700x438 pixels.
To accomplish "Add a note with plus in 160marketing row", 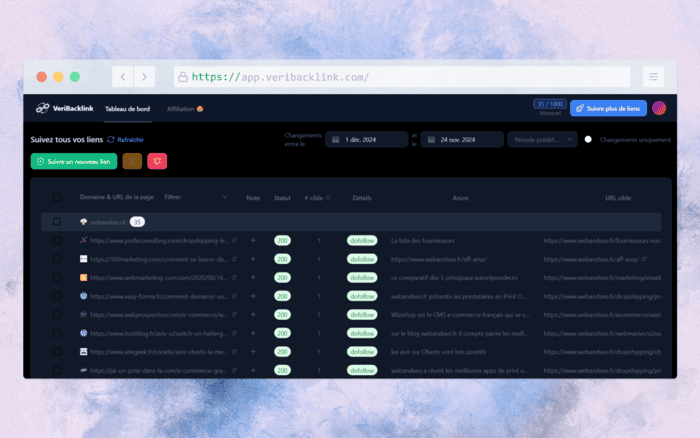I will 253,259.
